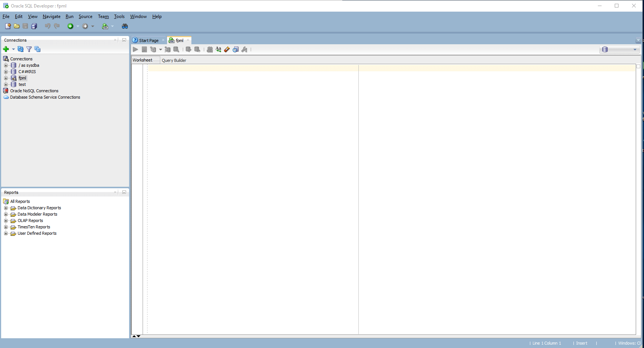This screenshot has height=348, width=644.
Task: Click the SQL Tuning Advisor icon
Action: pyautogui.click(x=176, y=49)
